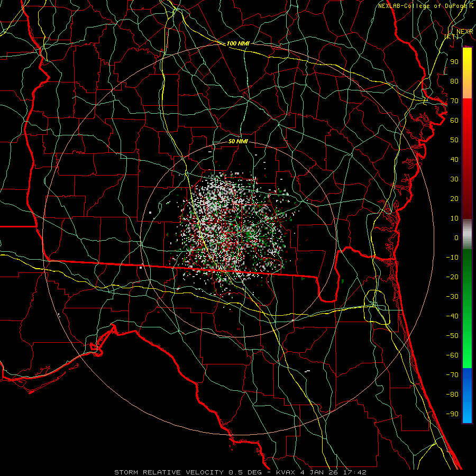Viewport: 476px width, 476px height.
Task: Click the NEXR label above color scale
Action: (x=464, y=32)
